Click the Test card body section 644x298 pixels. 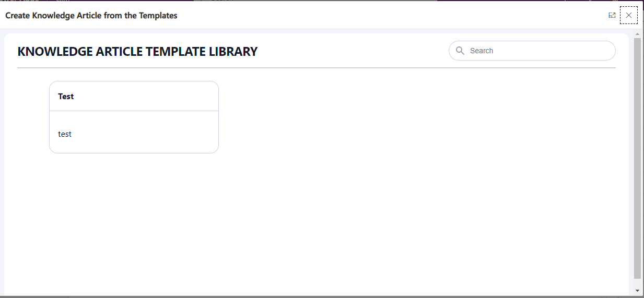[x=134, y=132]
